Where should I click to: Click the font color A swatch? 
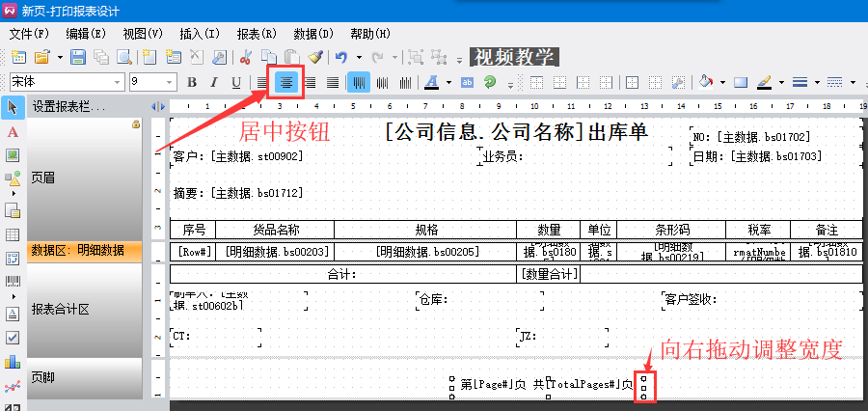point(432,82)
